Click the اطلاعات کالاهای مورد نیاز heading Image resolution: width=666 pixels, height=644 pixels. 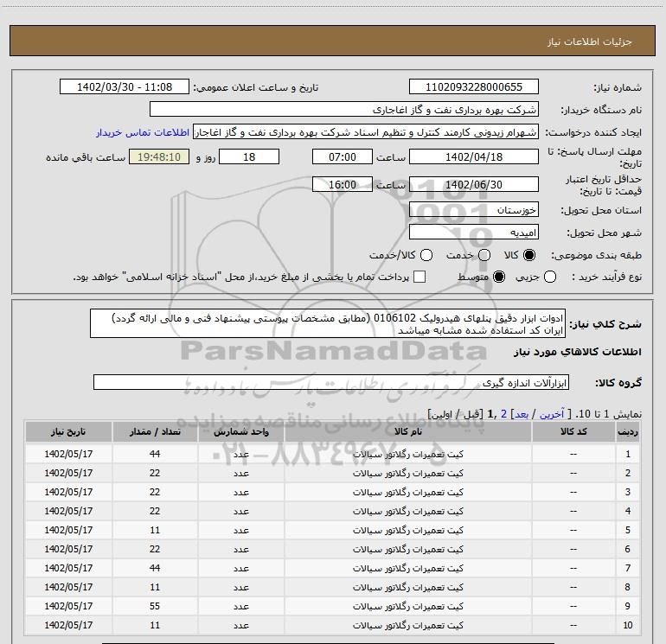click(578, 353)
